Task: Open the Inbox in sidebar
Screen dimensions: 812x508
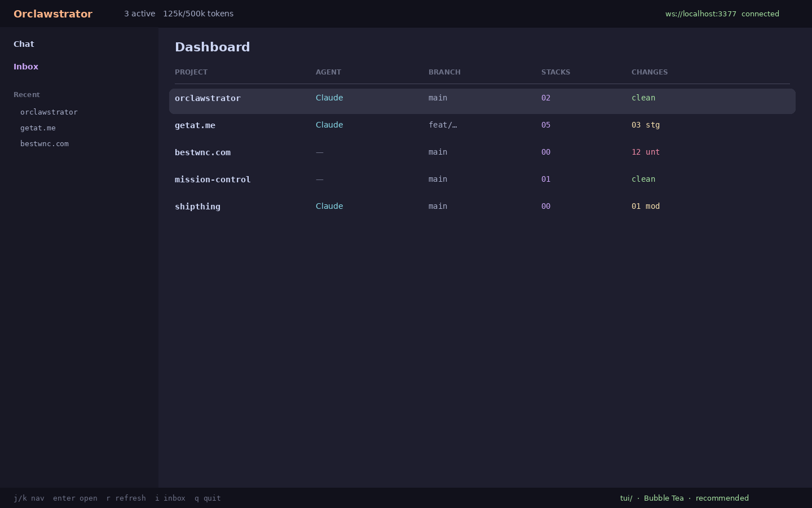Action: coord(26,67)
